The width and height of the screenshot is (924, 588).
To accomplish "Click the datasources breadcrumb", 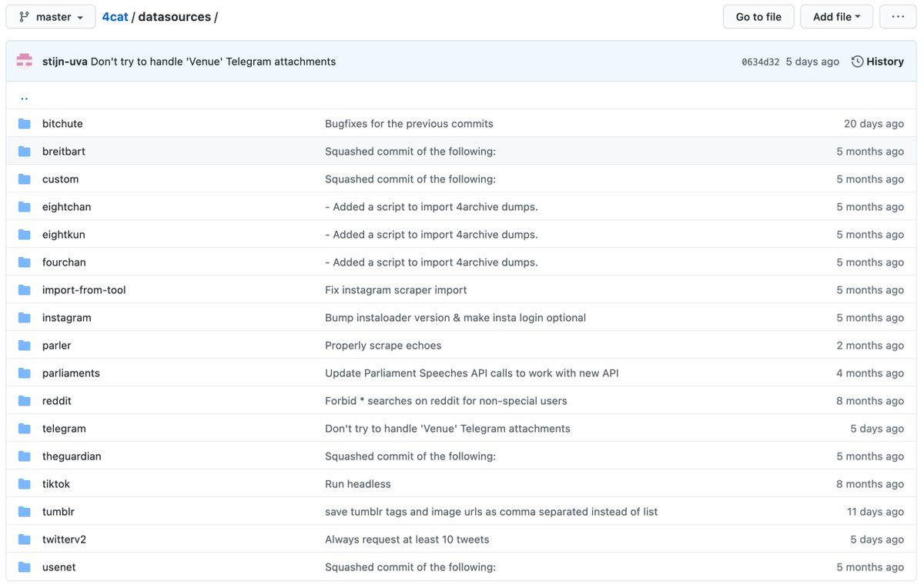I will 174,16.
